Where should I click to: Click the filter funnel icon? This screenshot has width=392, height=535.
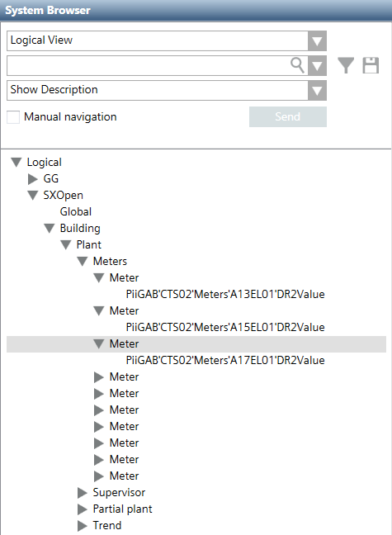pos(346,65)
